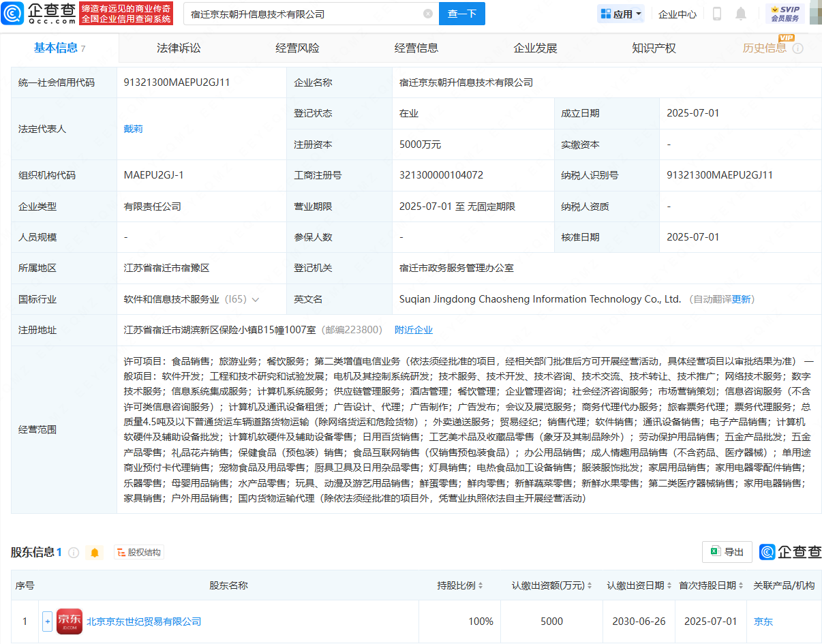
Task: Select 在业 registration status
Action: click(409, 113)
